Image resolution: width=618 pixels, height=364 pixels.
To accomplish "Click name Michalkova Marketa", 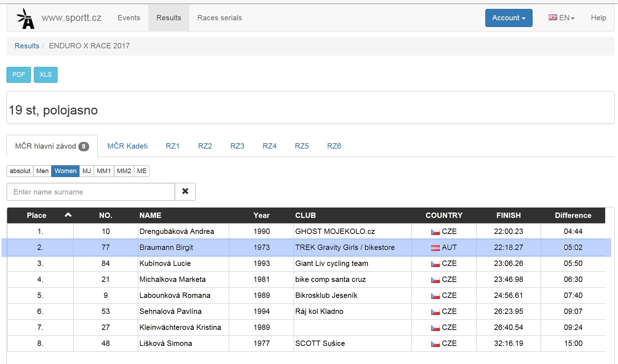I will click(x=173, y=279).
